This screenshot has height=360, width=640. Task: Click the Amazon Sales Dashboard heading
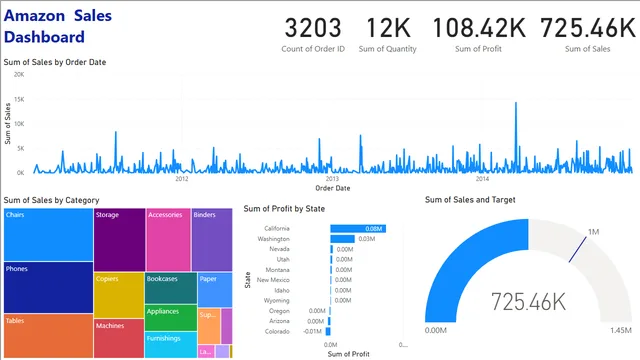(x=58, y=26)
